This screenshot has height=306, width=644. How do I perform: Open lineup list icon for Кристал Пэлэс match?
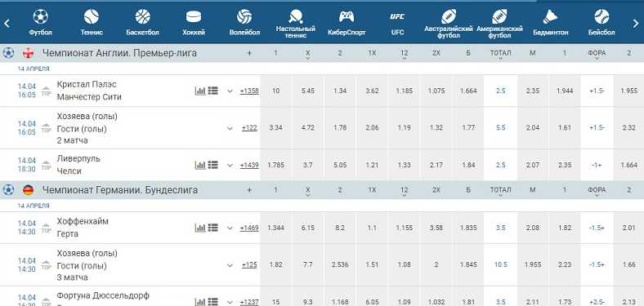click(212, 91)
